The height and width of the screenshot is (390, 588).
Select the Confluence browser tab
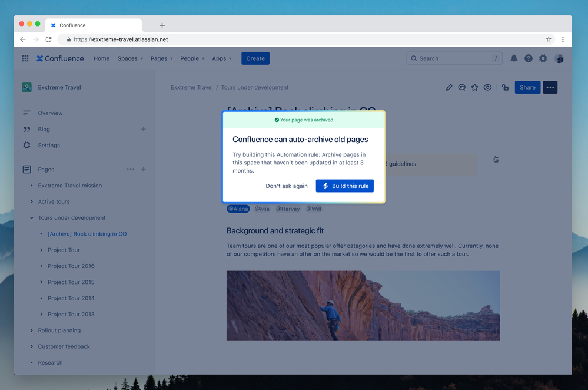[x=94, y=25]
